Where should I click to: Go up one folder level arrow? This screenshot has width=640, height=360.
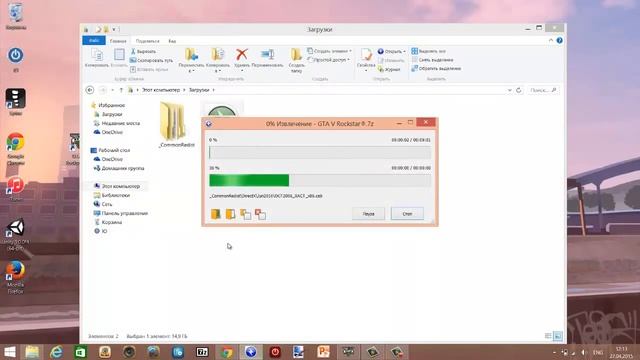[121, 90]
